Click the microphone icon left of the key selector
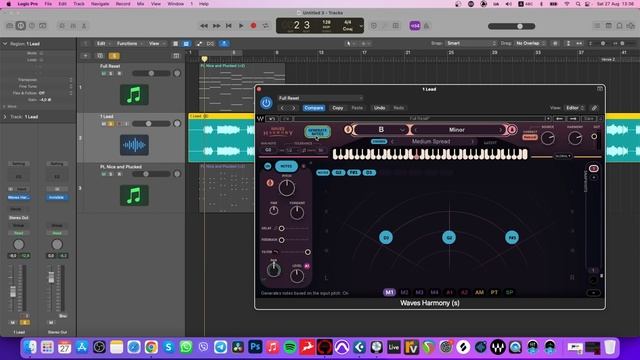Viewport: 640px width, 360px height. (348, 129)
